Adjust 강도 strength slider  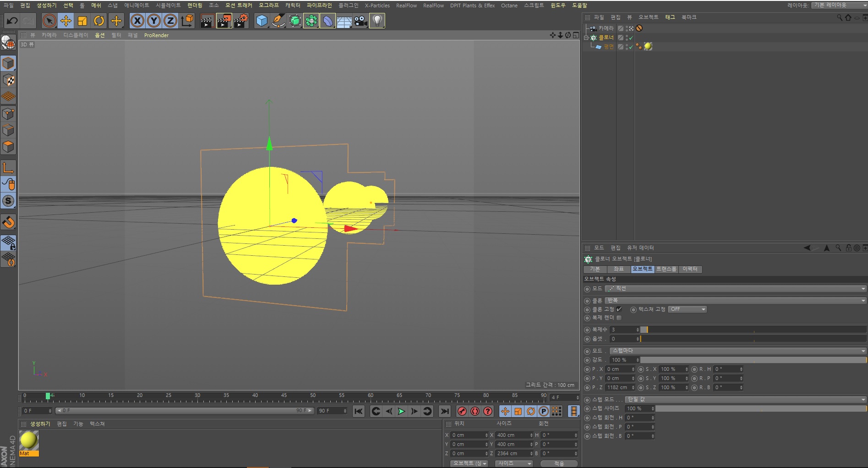click(753, 360)
